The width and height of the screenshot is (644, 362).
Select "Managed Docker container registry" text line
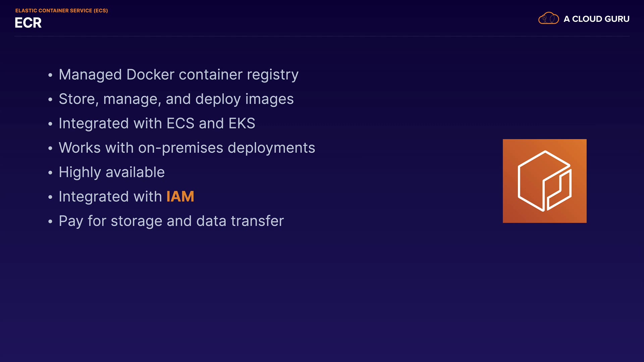tap(178, 75)
